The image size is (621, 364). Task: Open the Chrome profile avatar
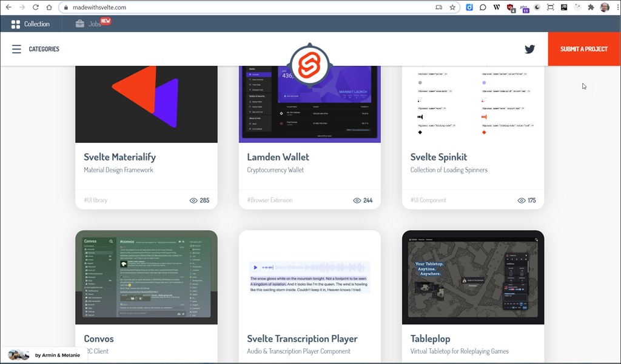point(605,7)
